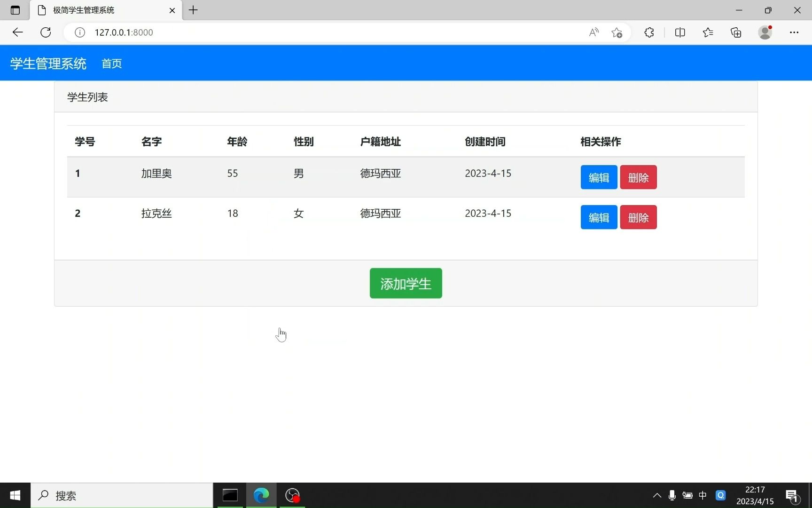The height and width of the screenshot is (508, 812).
Task: Open the notification center icon
Action: [x=792, y=496]
